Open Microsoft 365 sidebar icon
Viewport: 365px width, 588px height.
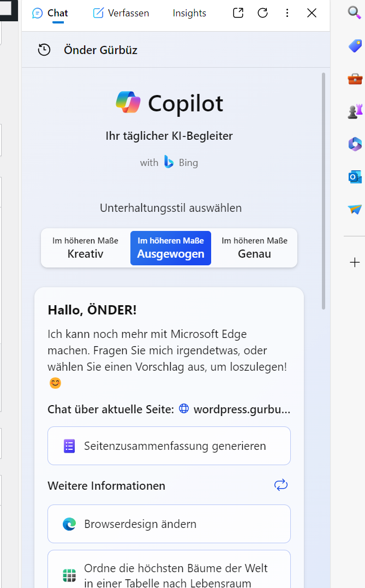(355, 144)
